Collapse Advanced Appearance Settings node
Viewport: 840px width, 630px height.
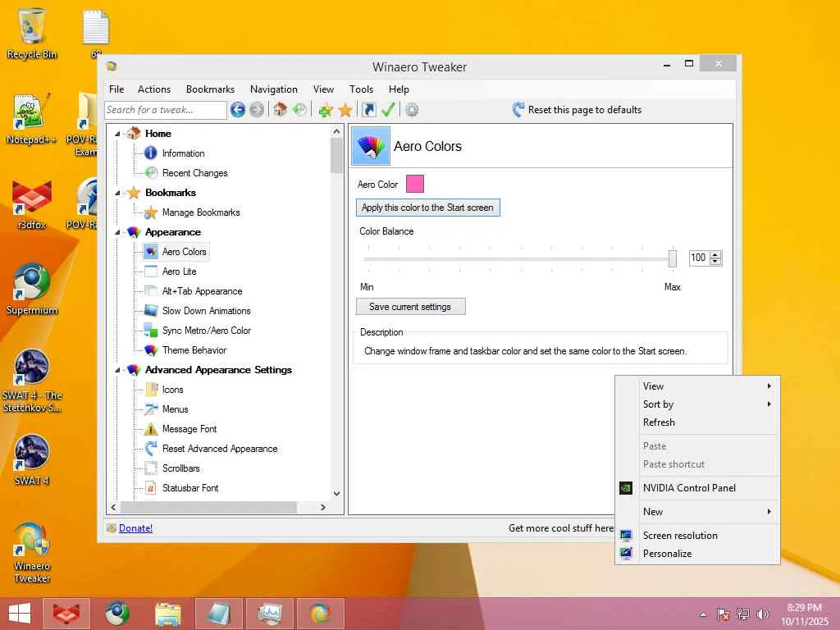(x=117, y=370)
